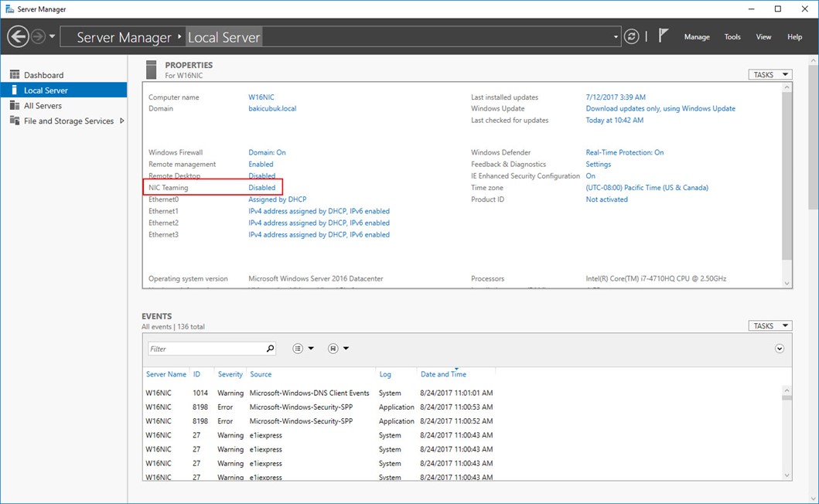Screen dimensions: 819x504
Task: Click Remote management Enabled link
Action: (x=261, y=164)
